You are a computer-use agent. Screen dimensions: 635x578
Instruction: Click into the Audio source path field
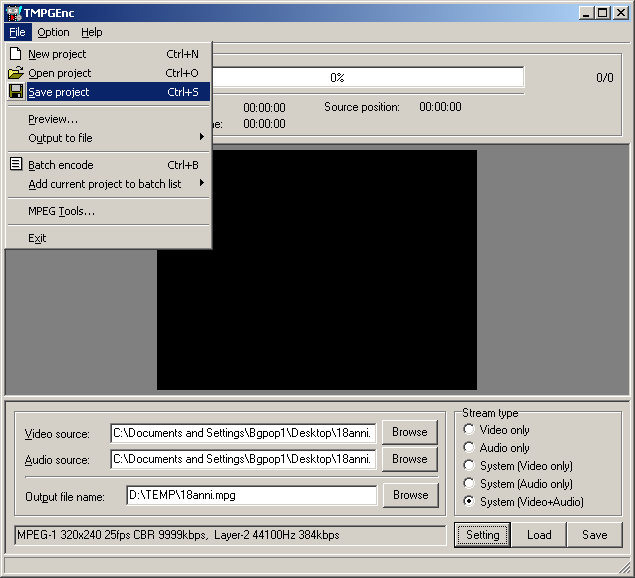click(x=243, y=459)
